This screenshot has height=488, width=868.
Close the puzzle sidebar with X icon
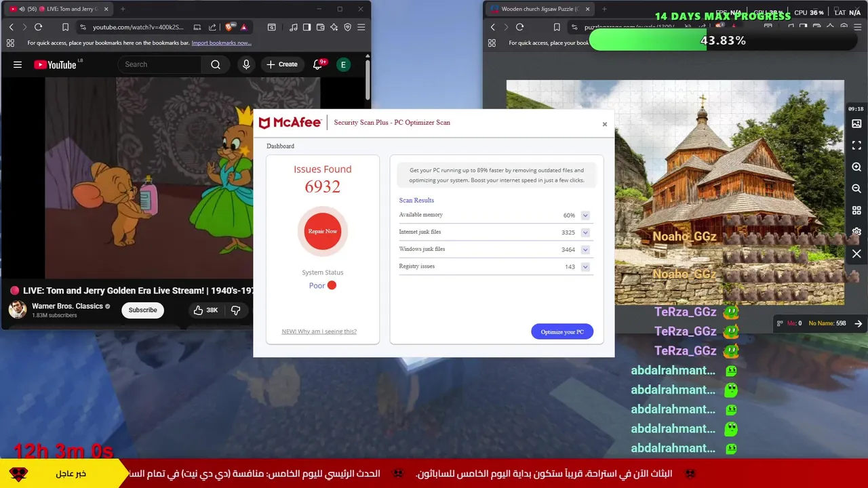pos(856,253)
